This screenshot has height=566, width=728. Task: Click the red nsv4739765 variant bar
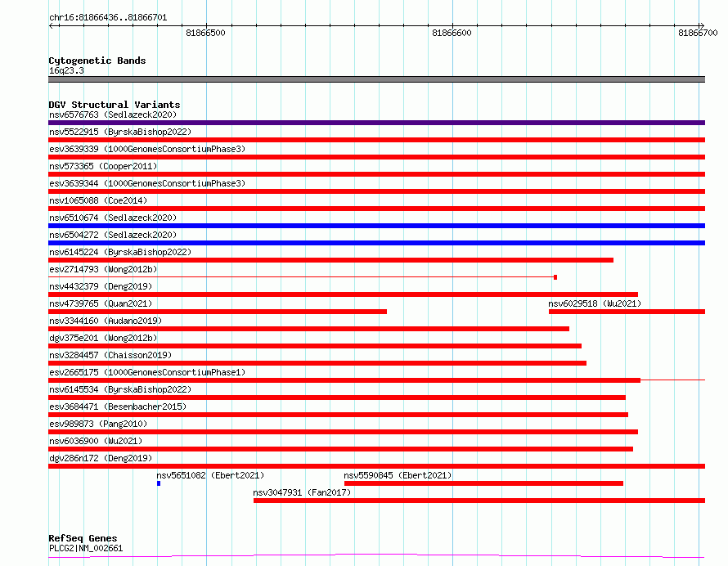coord(218,312)
